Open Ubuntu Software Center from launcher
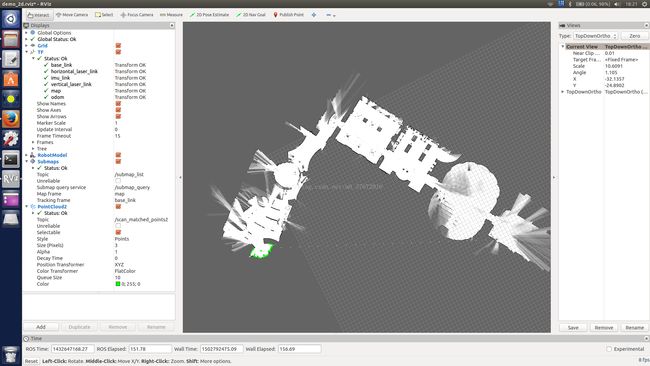Screen dimensions: 650x366 [x=11, y=79]
